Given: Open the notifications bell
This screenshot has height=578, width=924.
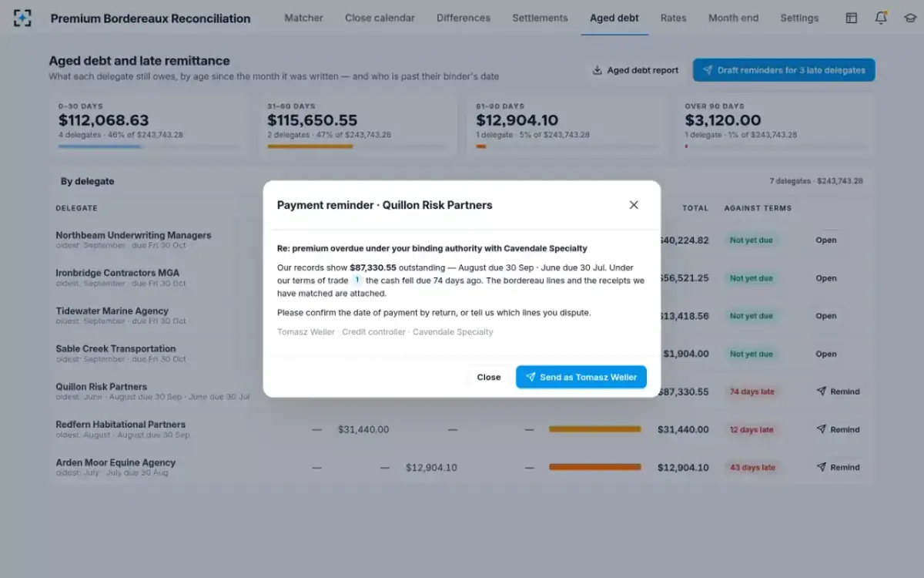Looking at the screenshot, I should pos(881,18).
